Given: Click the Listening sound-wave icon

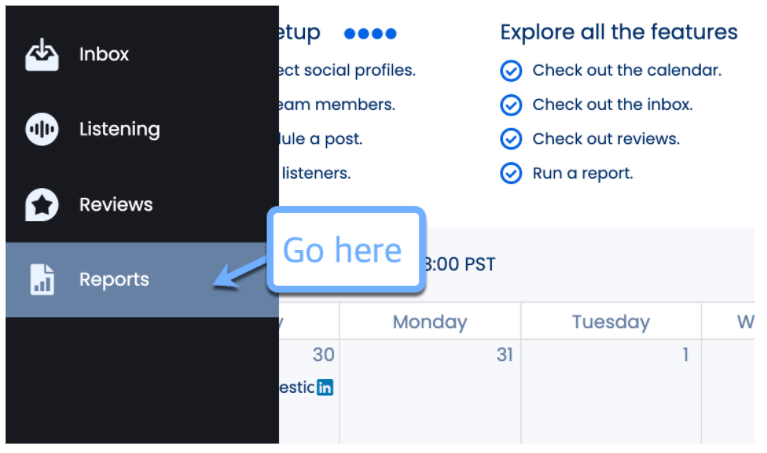Looking at the screenshot, I should [x=42, y=129].
